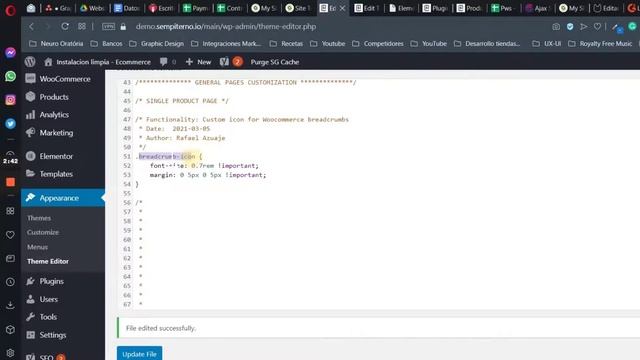Open WhatsApp in Opera sidebar
This screenshot has width=640, height=360.
pos(10,76)
